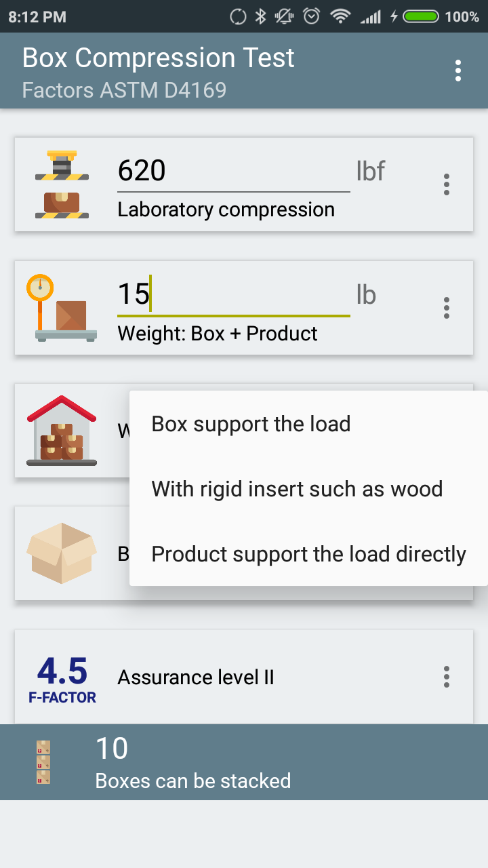Viewport: 488px width, 868px height.
Task: Tap the Assurance level II label
Action: pyautogui.click(x=196, y=677)
